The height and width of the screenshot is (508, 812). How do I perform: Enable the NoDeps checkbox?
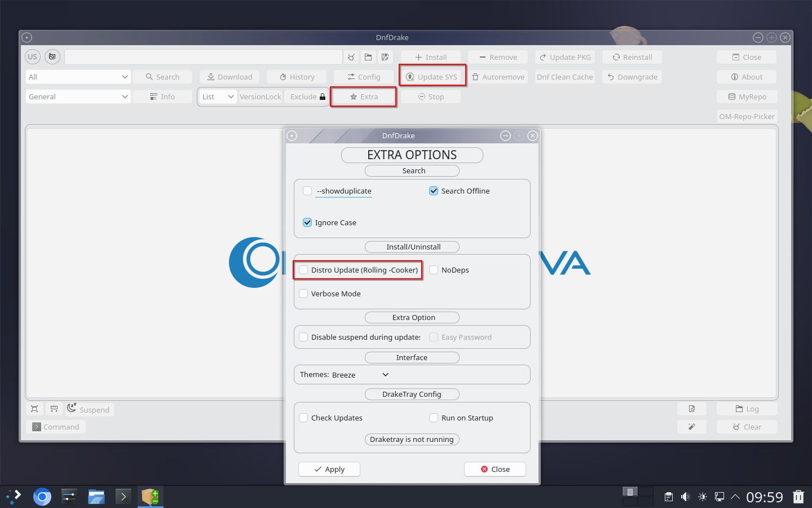(x=434, y=270)
